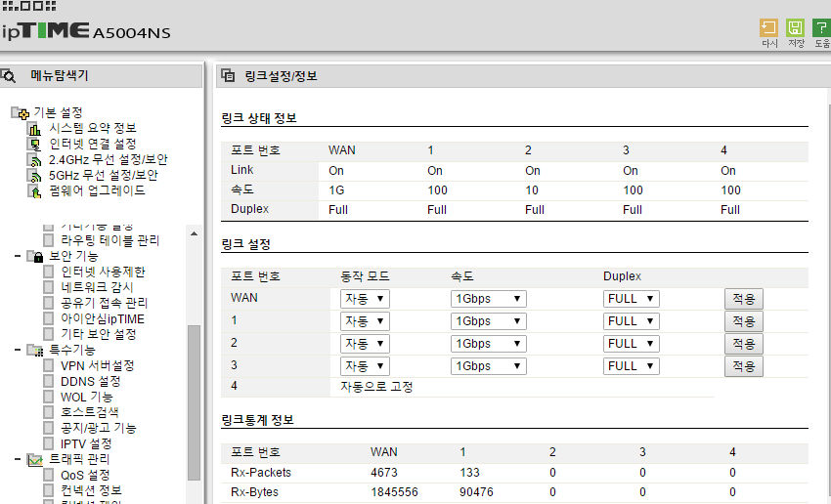Image resolution: width=831 pixels, height=504 pixels.
Task: Go to 2.4GHz 무선 설정/보안
Action: 108,159
